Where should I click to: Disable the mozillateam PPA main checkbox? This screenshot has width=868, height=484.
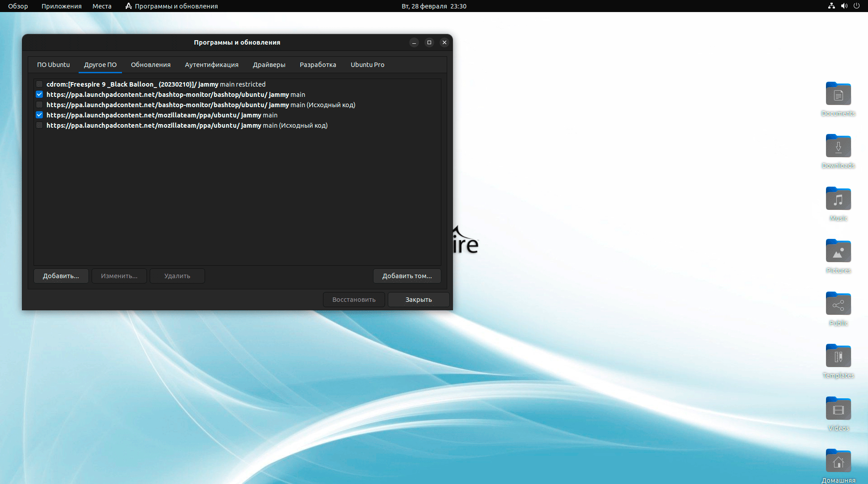pos(39,115)
